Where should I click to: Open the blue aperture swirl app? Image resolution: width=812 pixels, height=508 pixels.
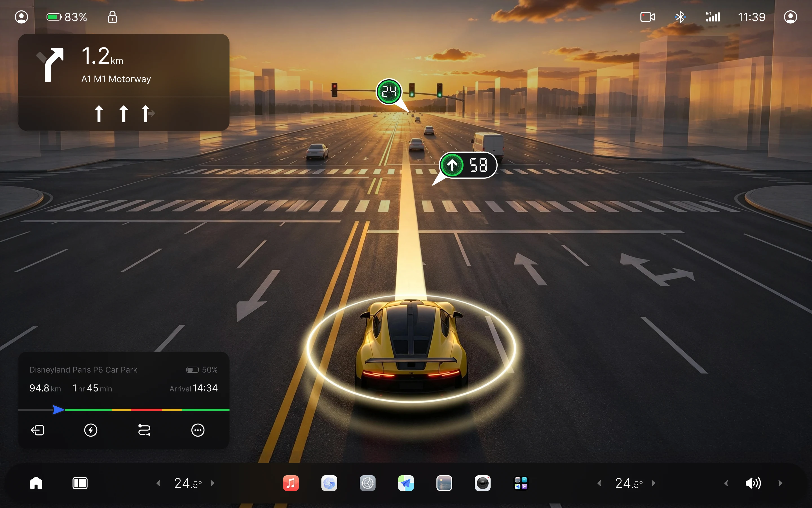[x=329, y=483]
